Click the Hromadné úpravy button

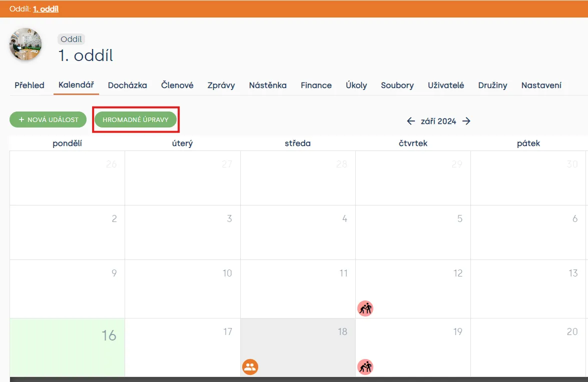click(136, 119)
